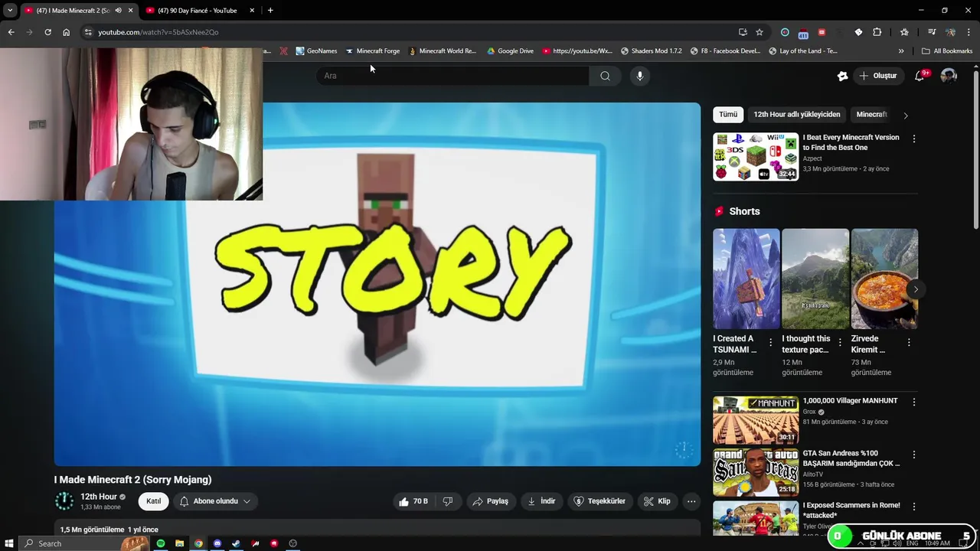Open YouTube notifications bell
Screen dimensions: 980x551
[x=920, y=76]
